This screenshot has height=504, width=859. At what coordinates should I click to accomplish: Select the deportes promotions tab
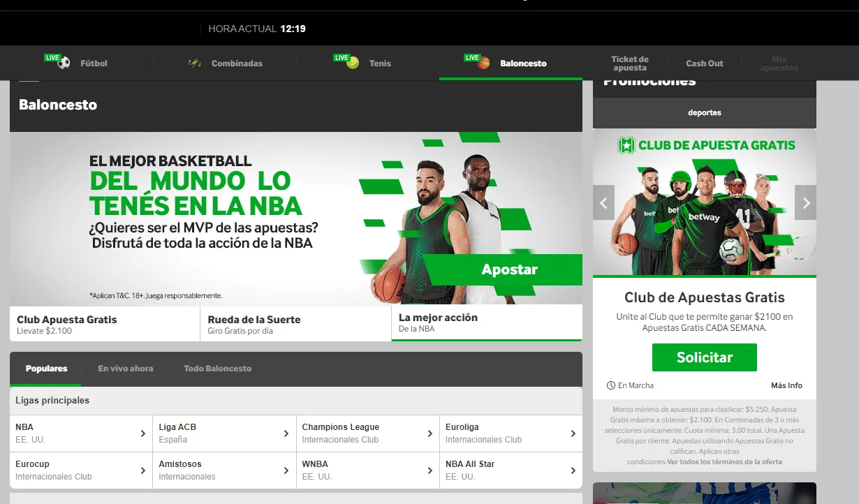coord(704,113)
